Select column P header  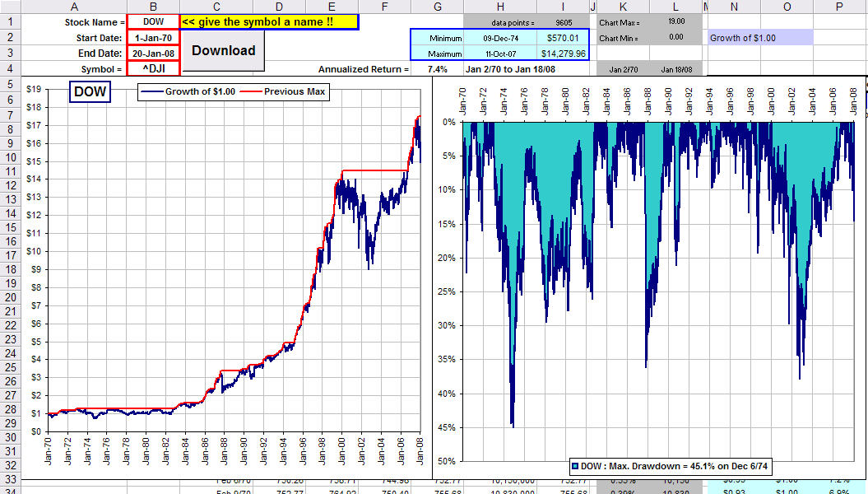click(839, 7)
